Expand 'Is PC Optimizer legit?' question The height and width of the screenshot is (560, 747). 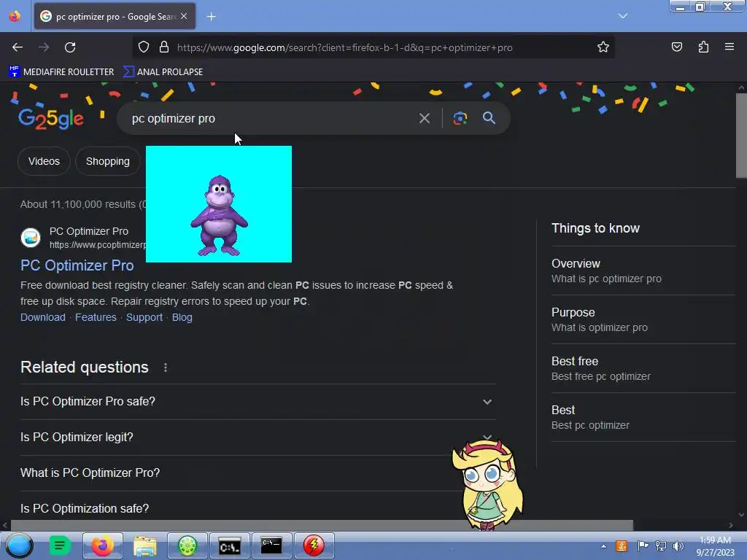point(258,437)
